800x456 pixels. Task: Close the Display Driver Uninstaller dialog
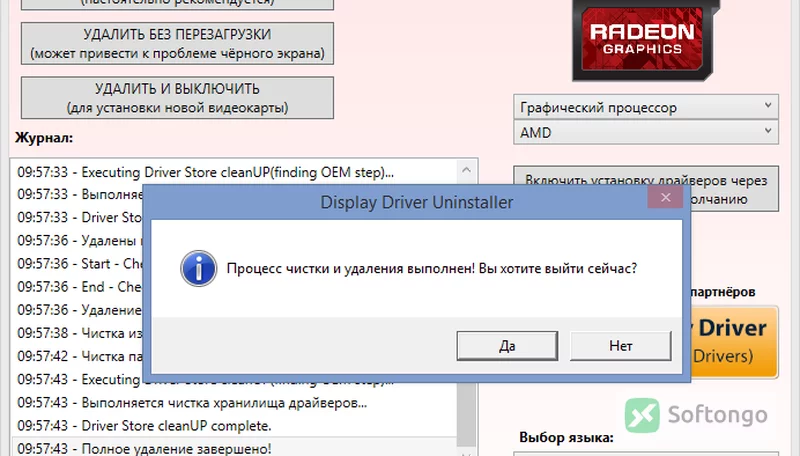(x=665, y=197)
